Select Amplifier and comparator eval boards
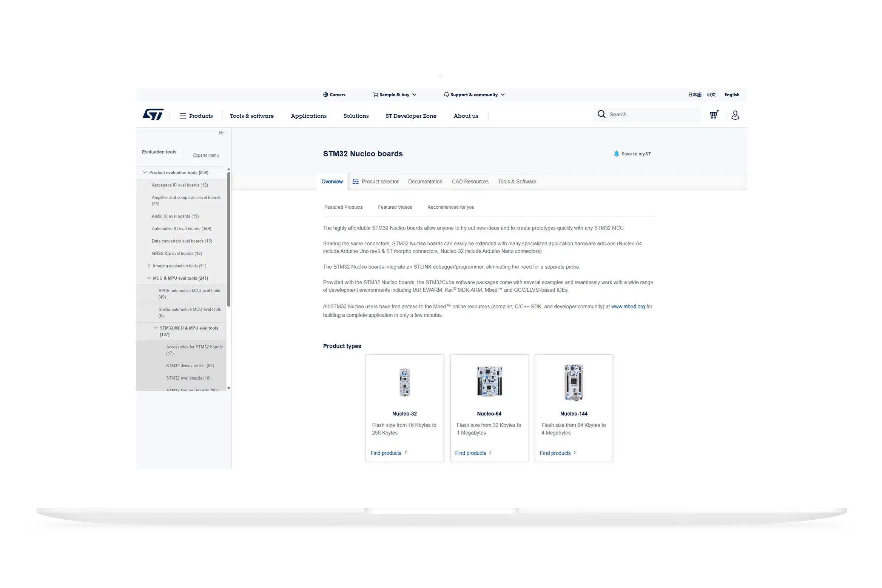 click(x=186, y=200)
